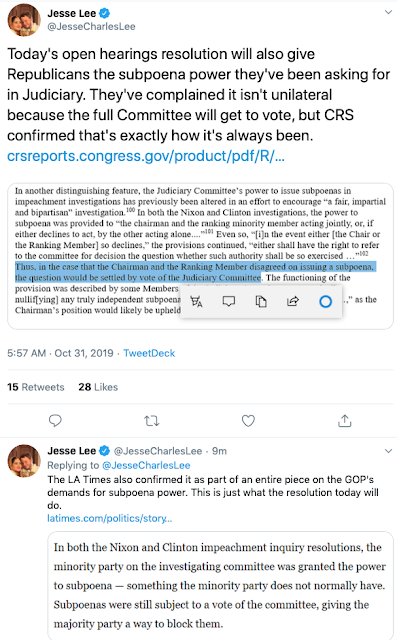Open Jesse Lee's top profile picture
The height and width of the screenshot is (640, 397).
[24, 20]
